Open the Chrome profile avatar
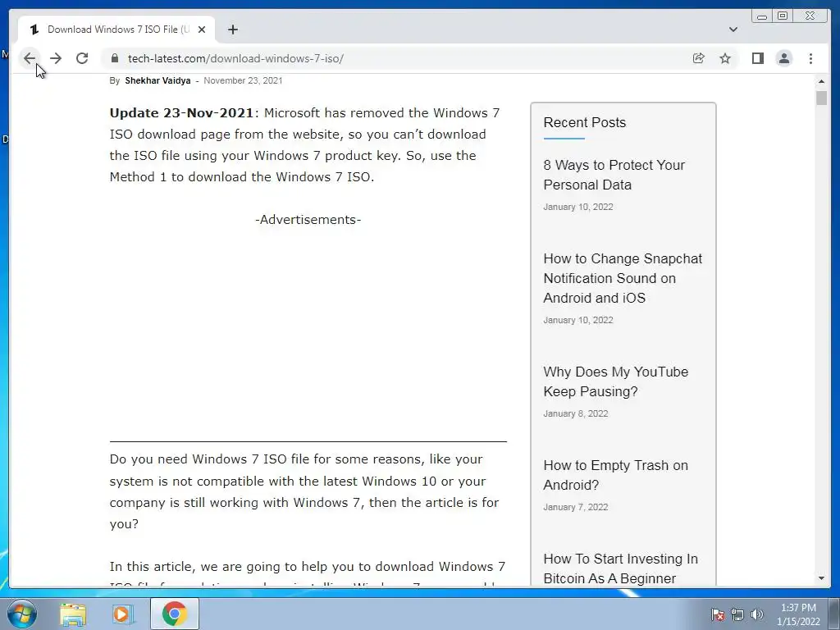Viewport: 840px width, 630px height. point(784,58)
